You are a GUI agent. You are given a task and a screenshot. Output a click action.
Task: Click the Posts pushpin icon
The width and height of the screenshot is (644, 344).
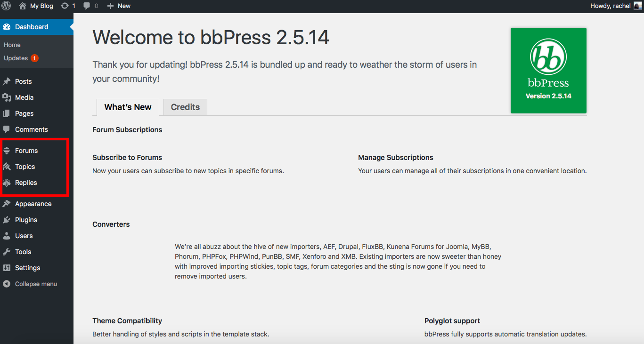pos(7,81)
